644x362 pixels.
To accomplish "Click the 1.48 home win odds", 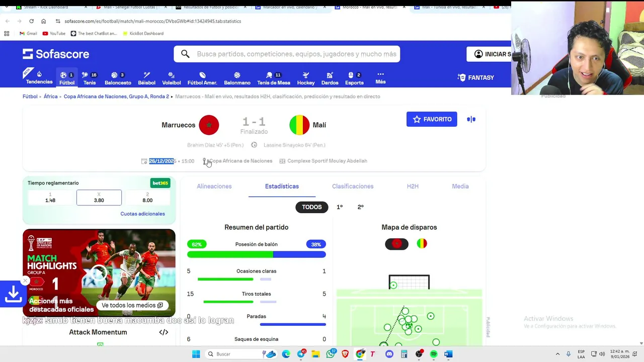I will [50, 198].
